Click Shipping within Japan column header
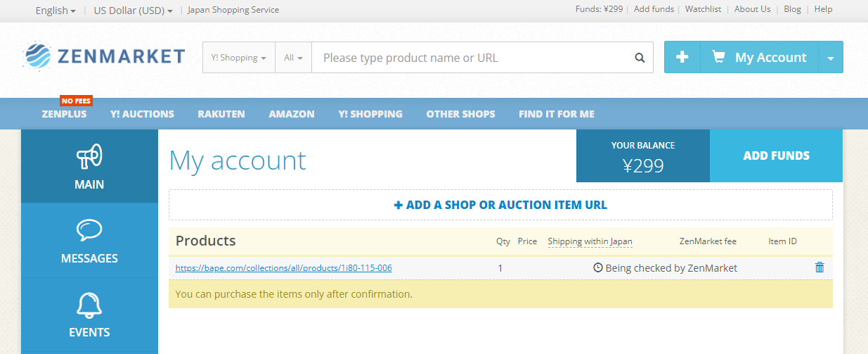 click(x=590, y=241)
